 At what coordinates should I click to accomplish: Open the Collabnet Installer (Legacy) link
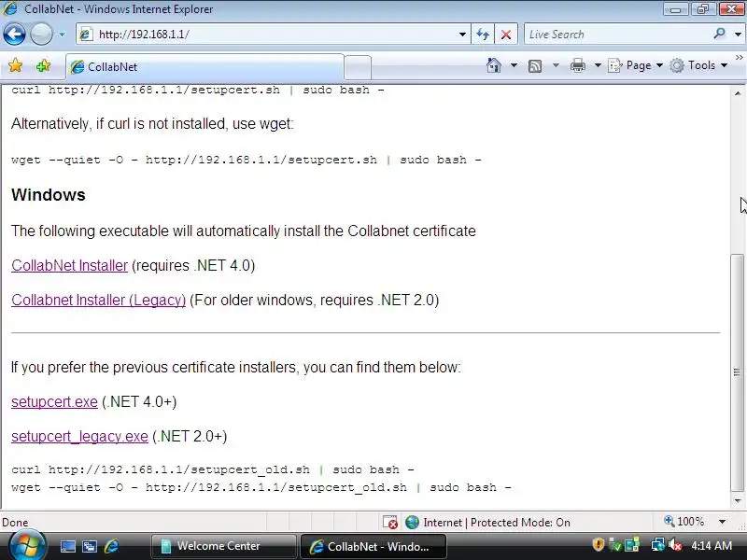(99, 300)
